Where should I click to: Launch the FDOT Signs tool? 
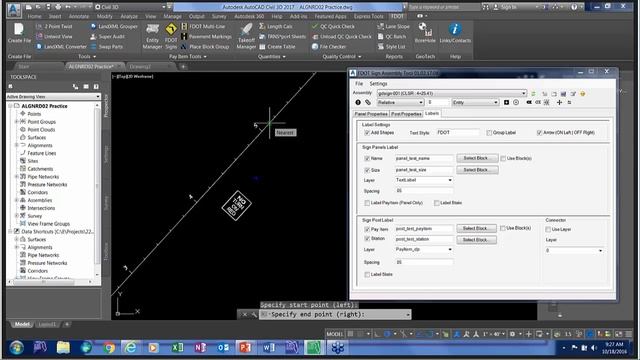[171, 36]
